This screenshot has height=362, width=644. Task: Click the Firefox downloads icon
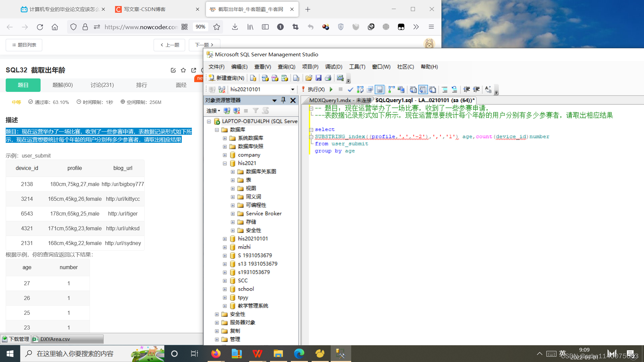coord(235,27)
